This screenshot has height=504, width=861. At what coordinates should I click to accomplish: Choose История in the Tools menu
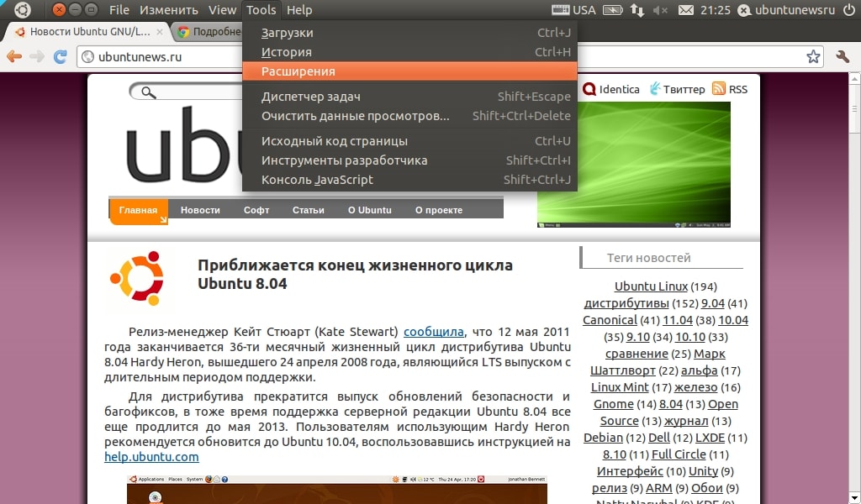click(409, 52)
